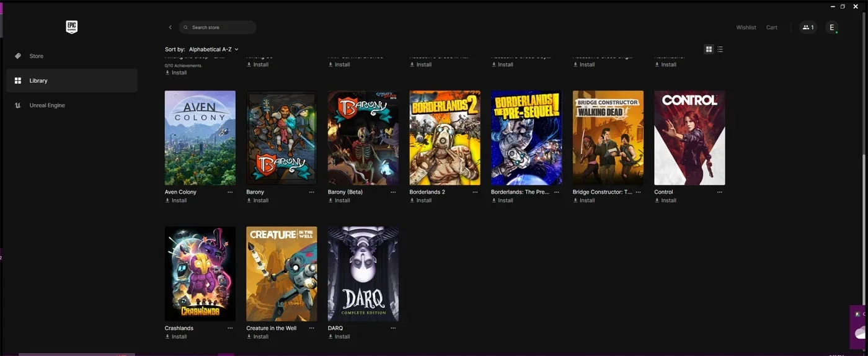Click the Borderlands 2 title text
The image size is (868, 356).
click(427, 192)
